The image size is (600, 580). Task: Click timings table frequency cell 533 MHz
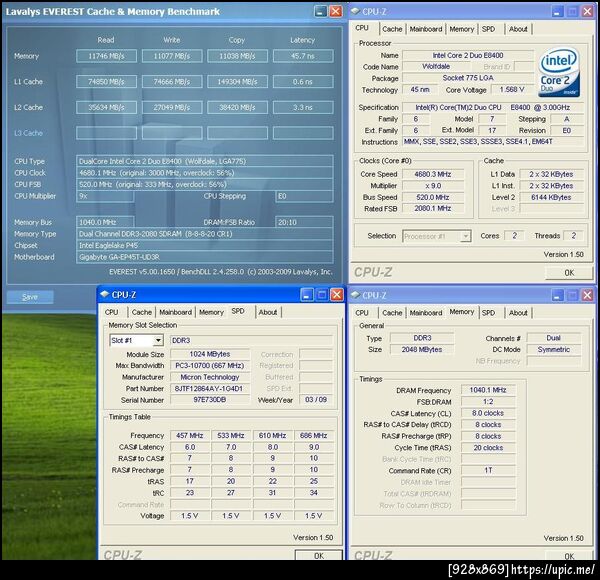(231, 435)
